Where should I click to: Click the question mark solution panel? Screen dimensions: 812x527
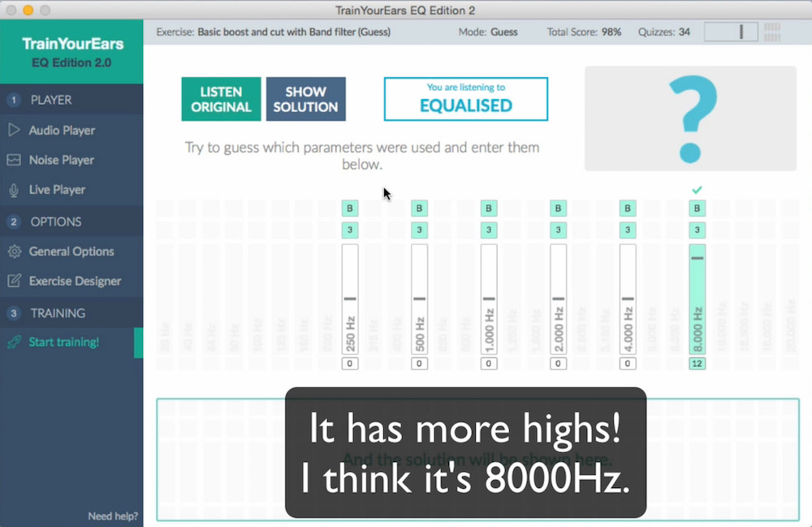click(690, 119)
